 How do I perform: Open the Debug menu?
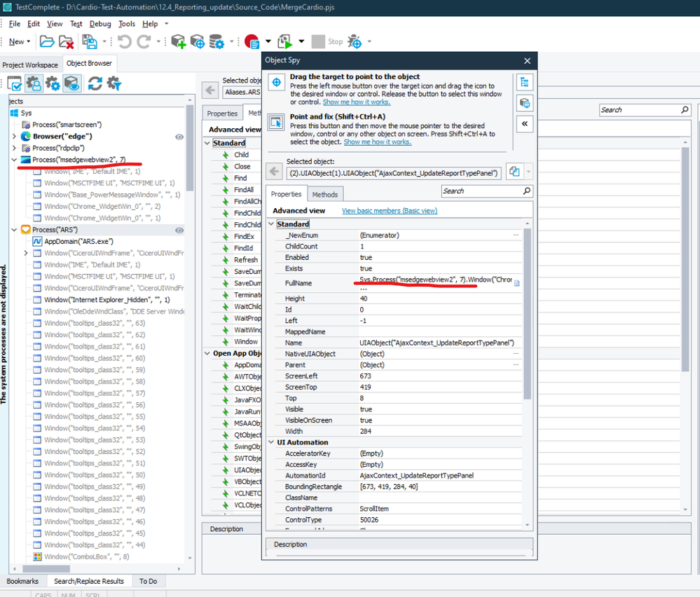(x=100, y=24)
